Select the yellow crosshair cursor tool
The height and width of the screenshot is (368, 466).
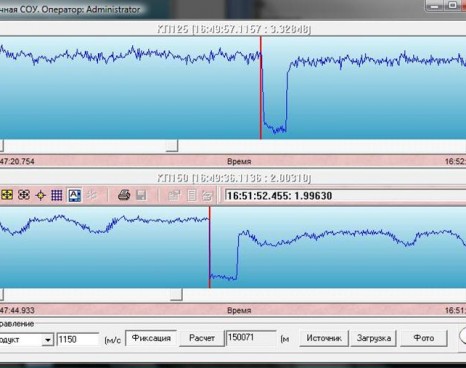(x=40, y=195)
